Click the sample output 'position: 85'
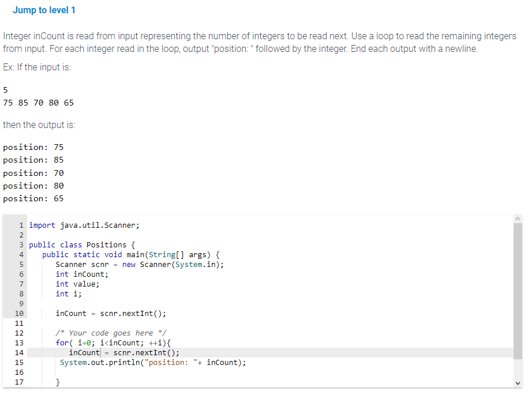Screen dimensions: 532x399 click(33, 160)
